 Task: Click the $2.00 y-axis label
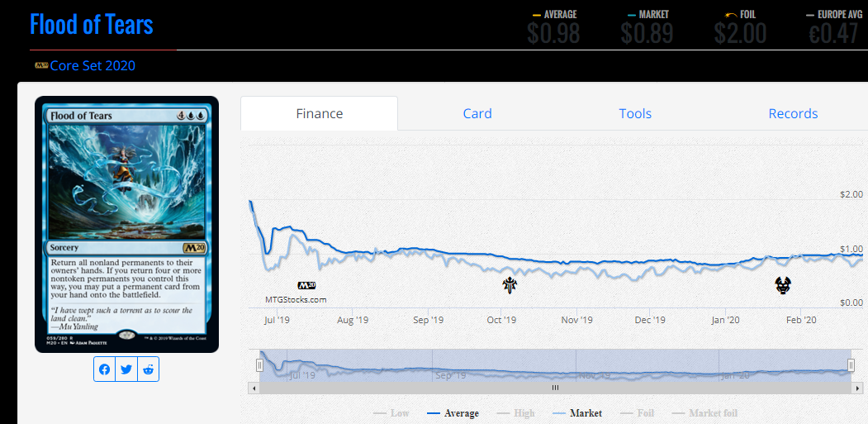point(851,194)
